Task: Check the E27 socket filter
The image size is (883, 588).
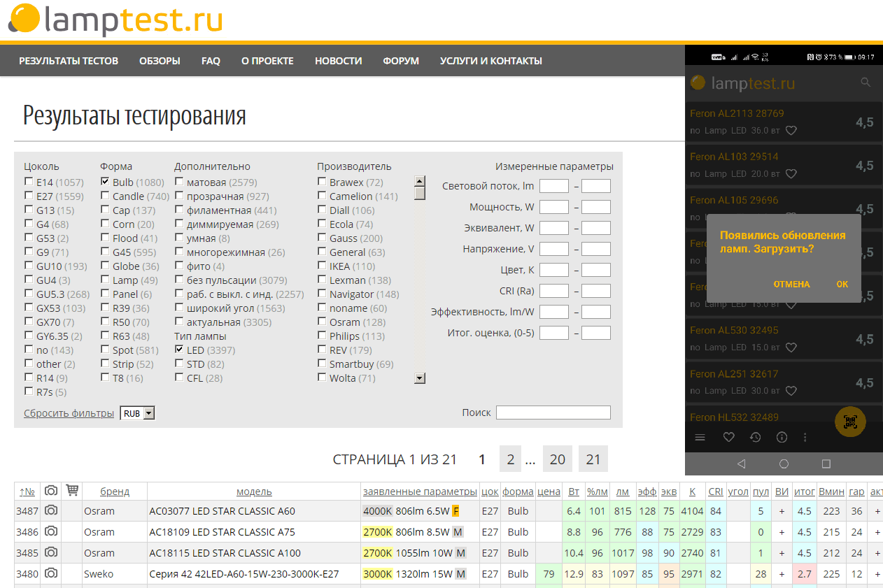Action: point(29,196)
